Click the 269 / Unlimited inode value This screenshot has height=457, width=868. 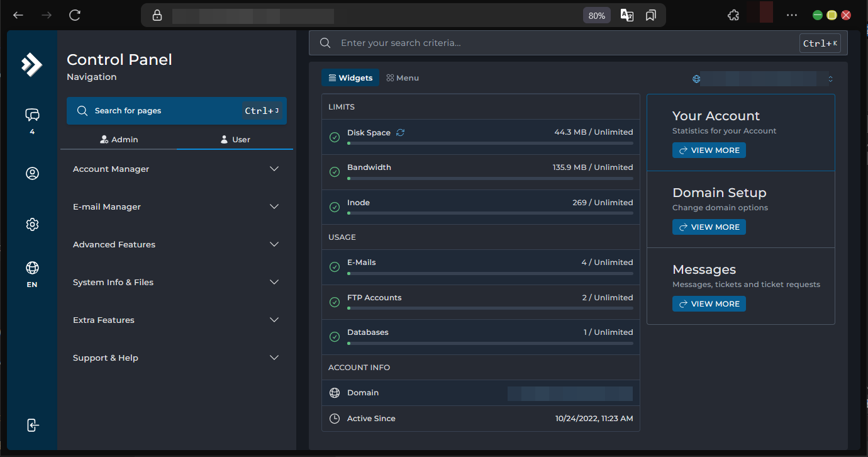click(x=603, y=203)
